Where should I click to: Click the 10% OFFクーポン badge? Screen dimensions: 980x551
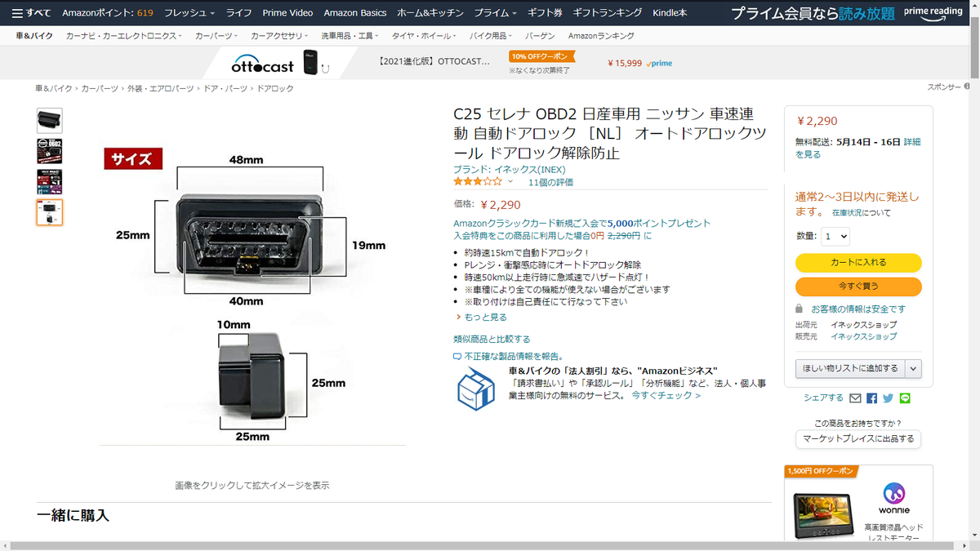click(541, 56)
